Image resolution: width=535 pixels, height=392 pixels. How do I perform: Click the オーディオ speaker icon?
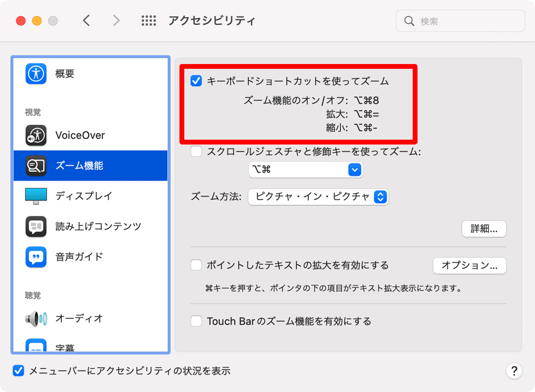coord(36,319)
